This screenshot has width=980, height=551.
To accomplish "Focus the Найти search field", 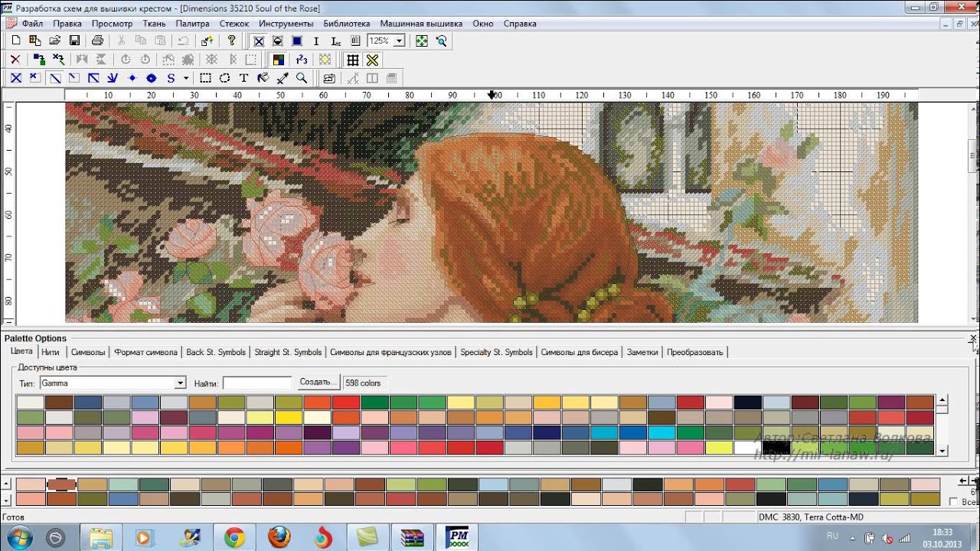I will [x=257, y=383].
